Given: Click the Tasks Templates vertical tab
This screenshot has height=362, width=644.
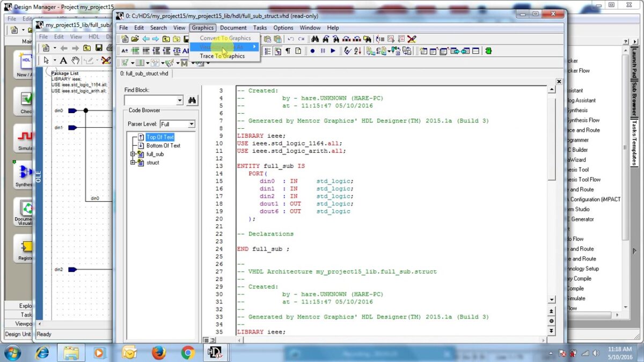Looking at the screenshot, I should 634,142.
